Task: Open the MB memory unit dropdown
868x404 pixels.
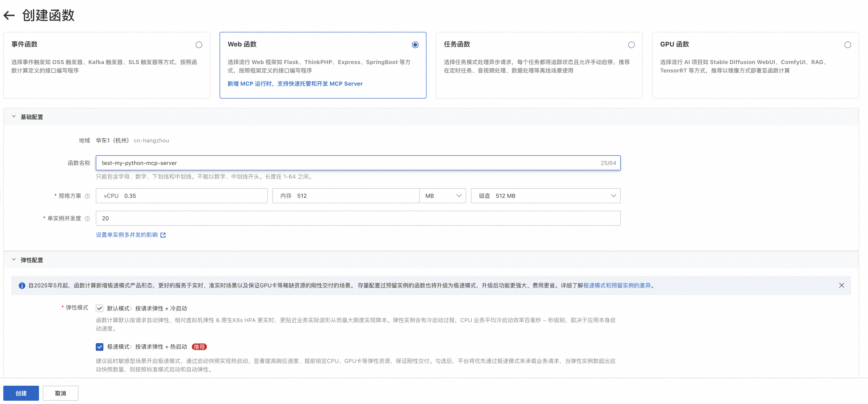Action: pyautogui.click(x=442, y=196)
